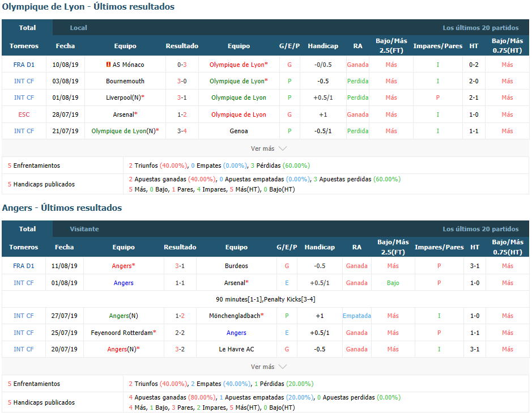Click the 0-3 result of Mónaco match

[182, 65]
